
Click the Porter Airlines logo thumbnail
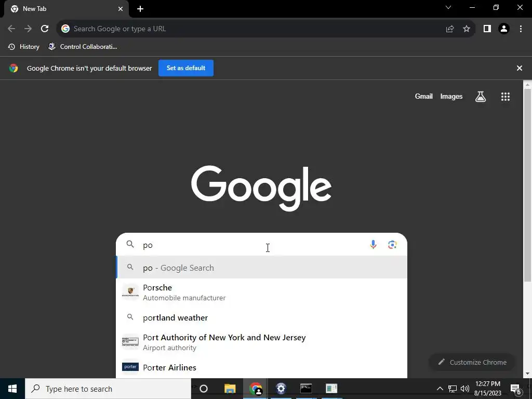[130, 367]
